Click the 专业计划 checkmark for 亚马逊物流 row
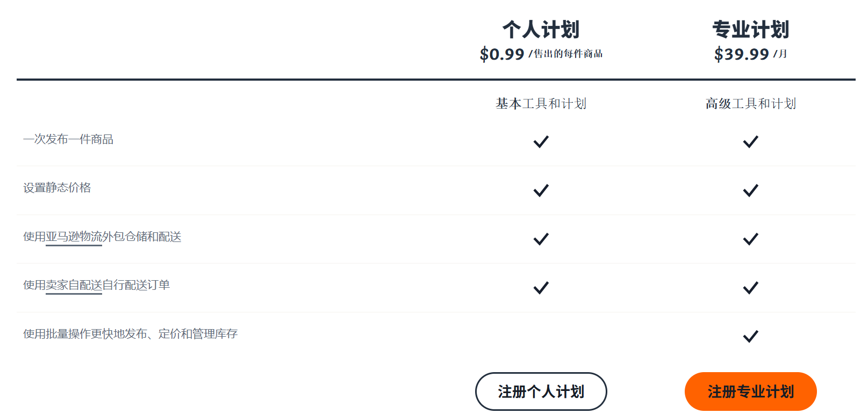 (x=751, y=238)
